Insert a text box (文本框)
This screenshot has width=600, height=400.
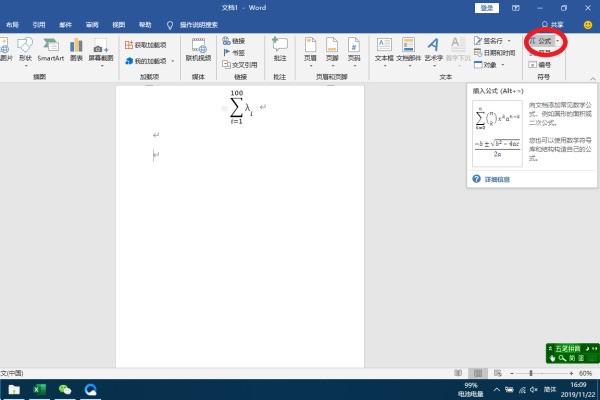click(x=384, y=49)
